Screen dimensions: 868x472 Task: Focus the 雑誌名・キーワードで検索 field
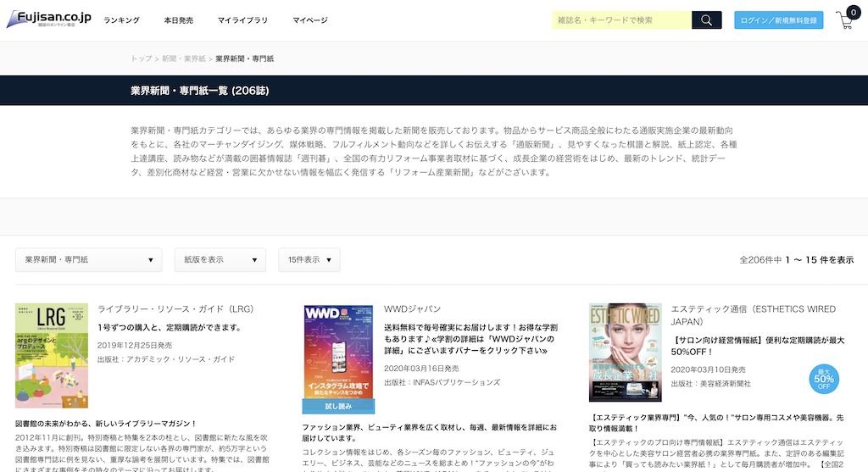pos(621,20)
